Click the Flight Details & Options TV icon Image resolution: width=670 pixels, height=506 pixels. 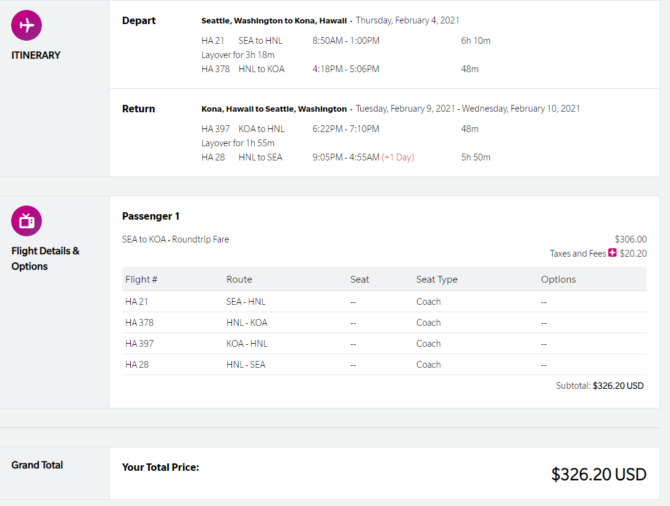26,221
